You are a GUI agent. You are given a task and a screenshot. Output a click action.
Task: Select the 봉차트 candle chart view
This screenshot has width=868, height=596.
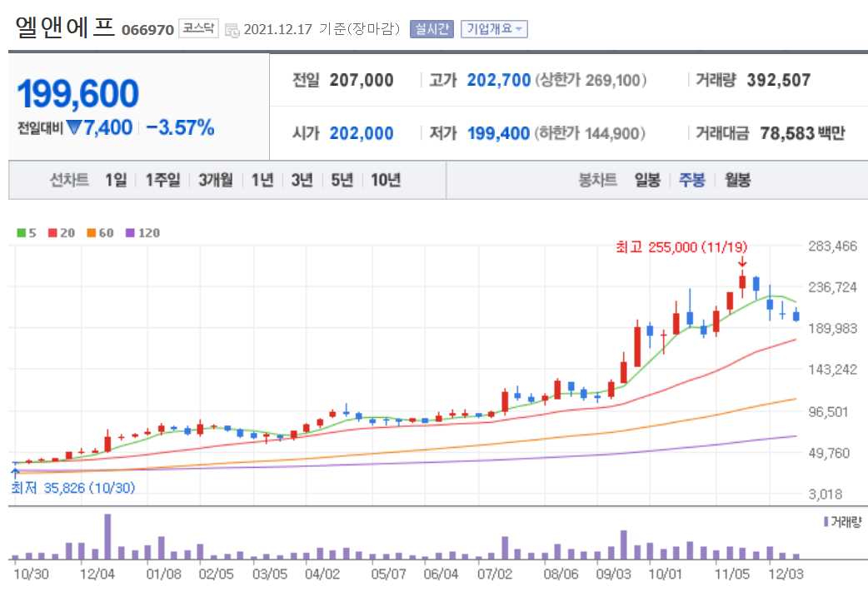pyautogui.click(x=598, y=180)
